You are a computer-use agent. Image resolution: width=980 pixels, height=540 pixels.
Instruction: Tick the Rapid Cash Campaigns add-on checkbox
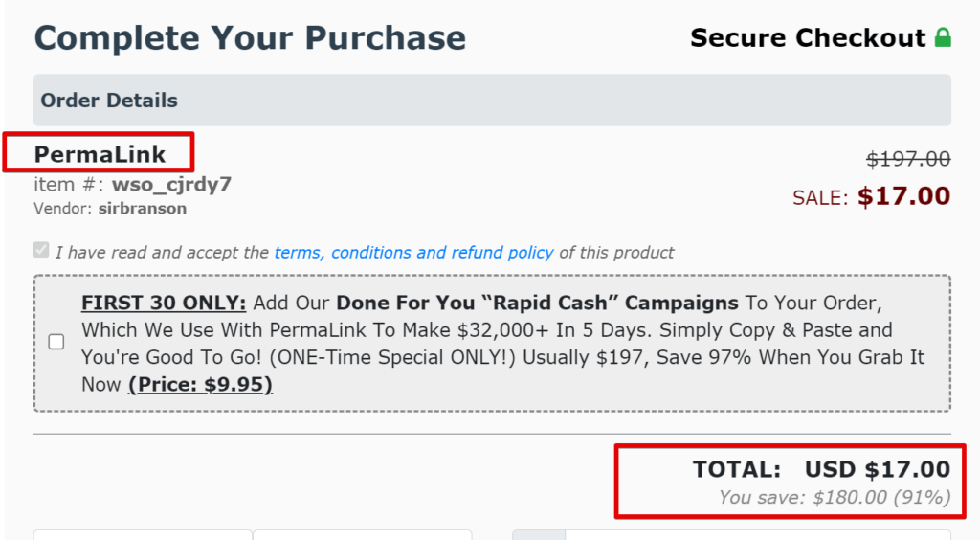[56, 342]
